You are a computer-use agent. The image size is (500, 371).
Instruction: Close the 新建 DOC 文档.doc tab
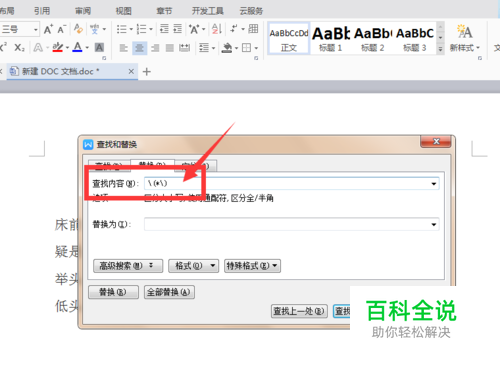coord(131,71)
